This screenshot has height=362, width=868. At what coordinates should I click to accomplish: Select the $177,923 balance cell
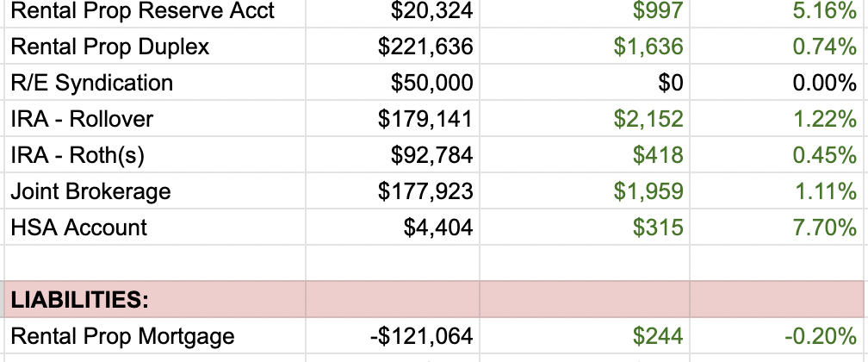click(x=425, y=191)
